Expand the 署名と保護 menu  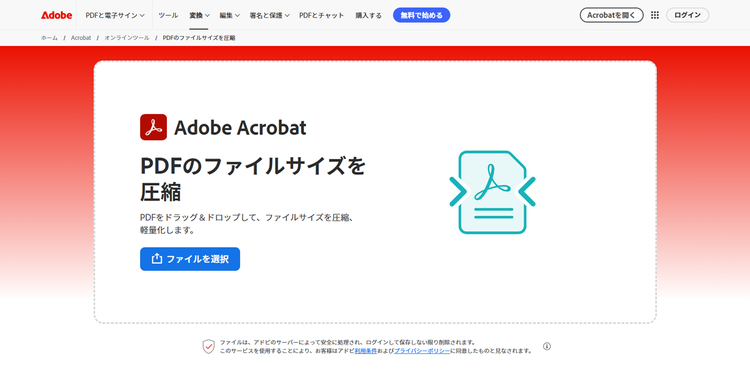click(x=269, y=15)
